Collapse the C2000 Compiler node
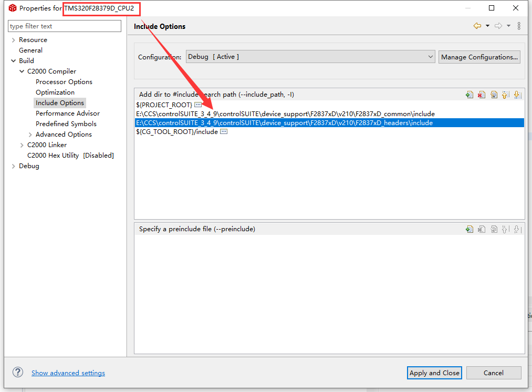Screen dimensions: 532x392 (22, 71)
